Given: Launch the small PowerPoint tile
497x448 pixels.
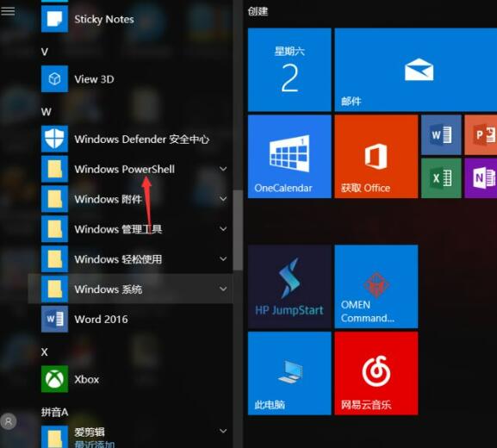Looking at the screenshot, I should click(x=481, y=135).
